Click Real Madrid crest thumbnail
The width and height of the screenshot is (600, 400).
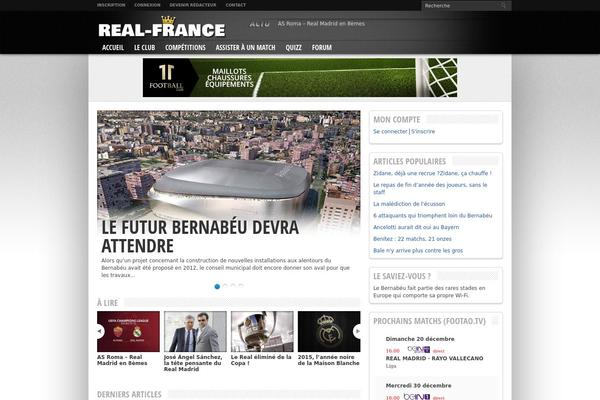tap(329, 331)
